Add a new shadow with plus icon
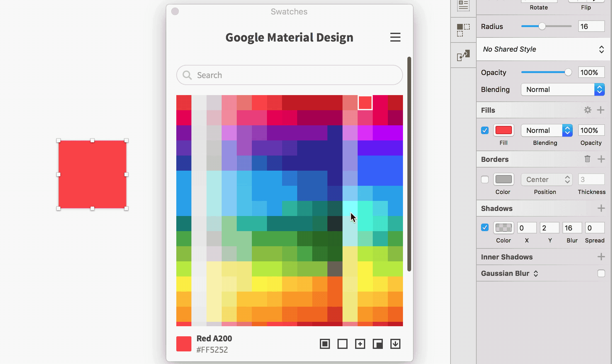612x364 pixels. [x=601, y=208]
